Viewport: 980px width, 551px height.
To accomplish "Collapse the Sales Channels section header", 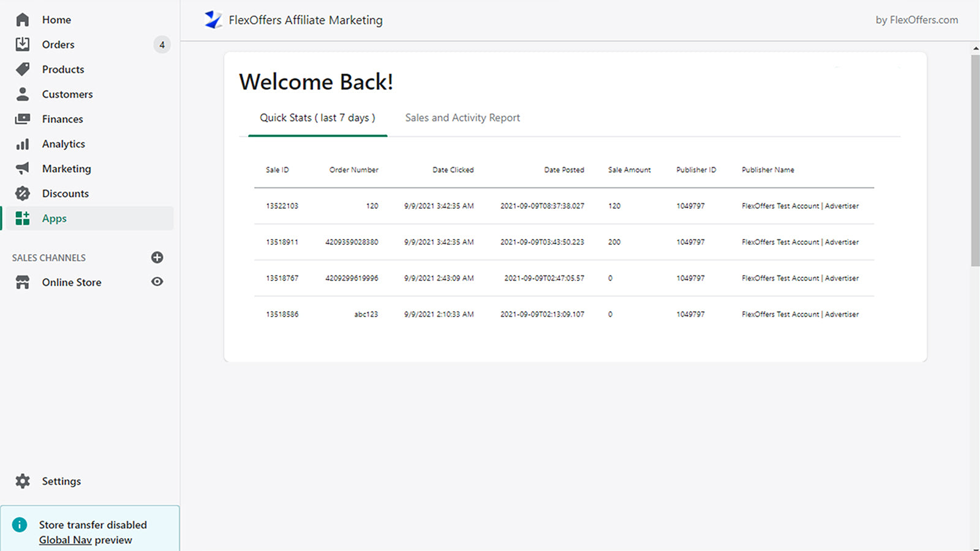I will click(48, 257).
